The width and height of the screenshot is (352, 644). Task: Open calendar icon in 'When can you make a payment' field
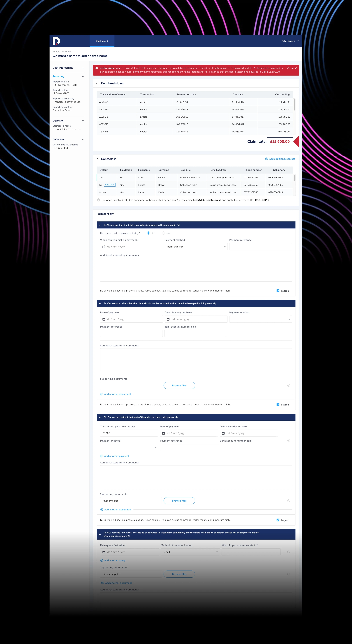coord(104,247)
